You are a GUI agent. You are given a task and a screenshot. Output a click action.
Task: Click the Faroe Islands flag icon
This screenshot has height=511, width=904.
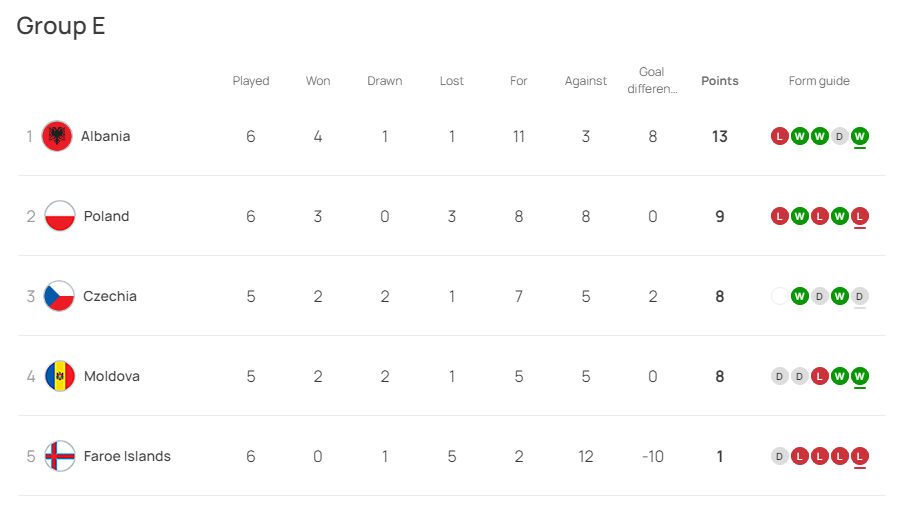click(x=60, y=456)
